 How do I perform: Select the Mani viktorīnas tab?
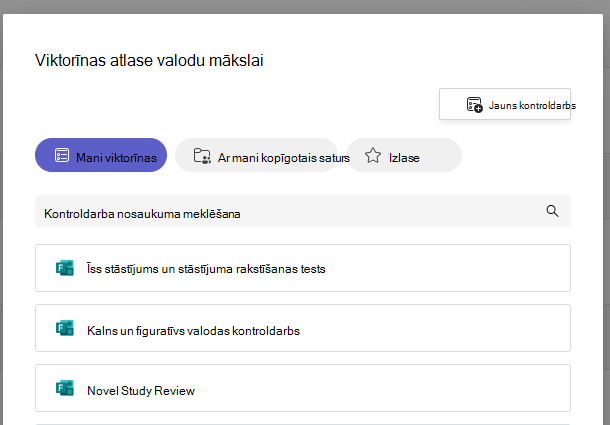101,155
